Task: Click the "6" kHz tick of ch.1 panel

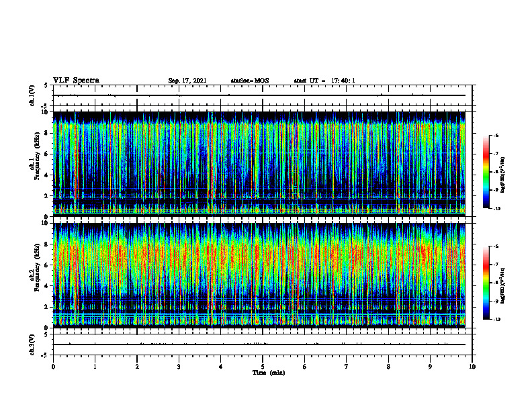Action: click(x=47, y=154)
